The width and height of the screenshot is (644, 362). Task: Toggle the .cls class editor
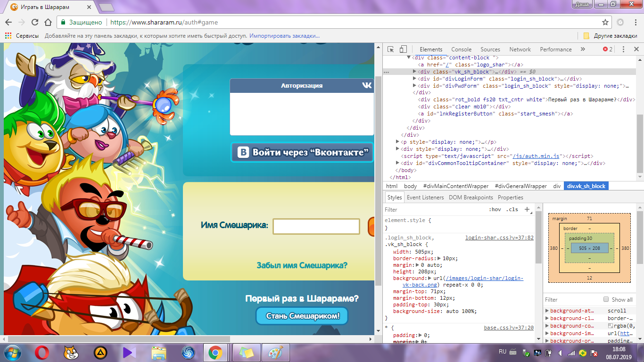512,209
